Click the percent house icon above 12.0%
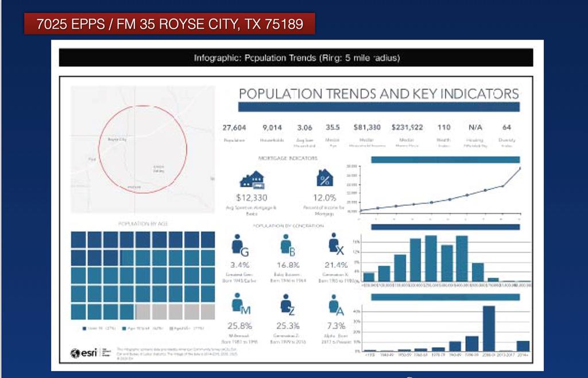Screen dimensions: 588x378 pyautogui.click(x=324, y=178)
